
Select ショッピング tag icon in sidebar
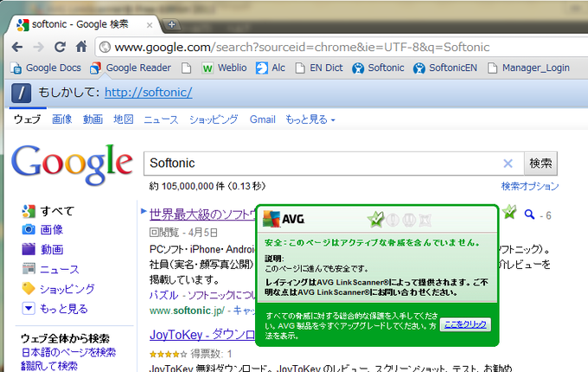[x=29, y=289]
